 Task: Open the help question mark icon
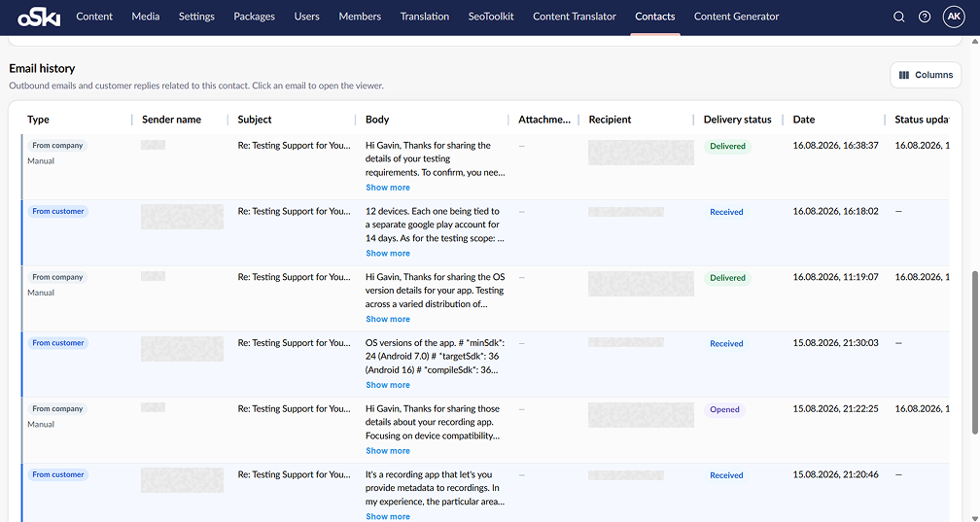pos(925,17)
